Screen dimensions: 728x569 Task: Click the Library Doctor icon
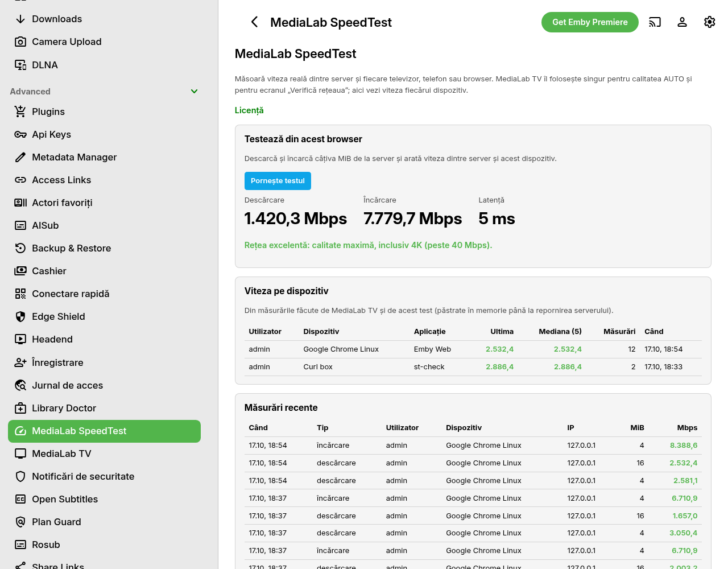(x=20, y=408)
